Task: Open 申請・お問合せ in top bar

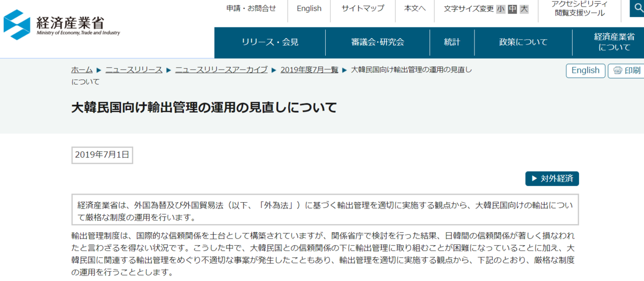Action: [251, 9]
